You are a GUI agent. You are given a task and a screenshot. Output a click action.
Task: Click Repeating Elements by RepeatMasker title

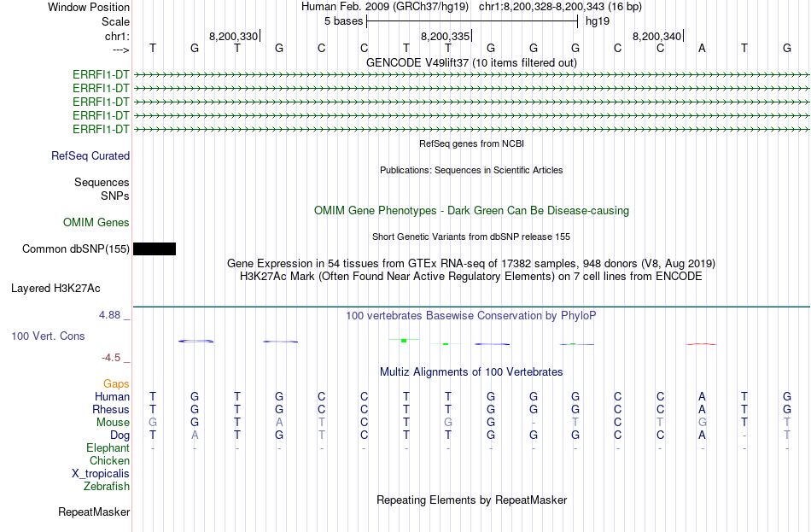[471, 500]
